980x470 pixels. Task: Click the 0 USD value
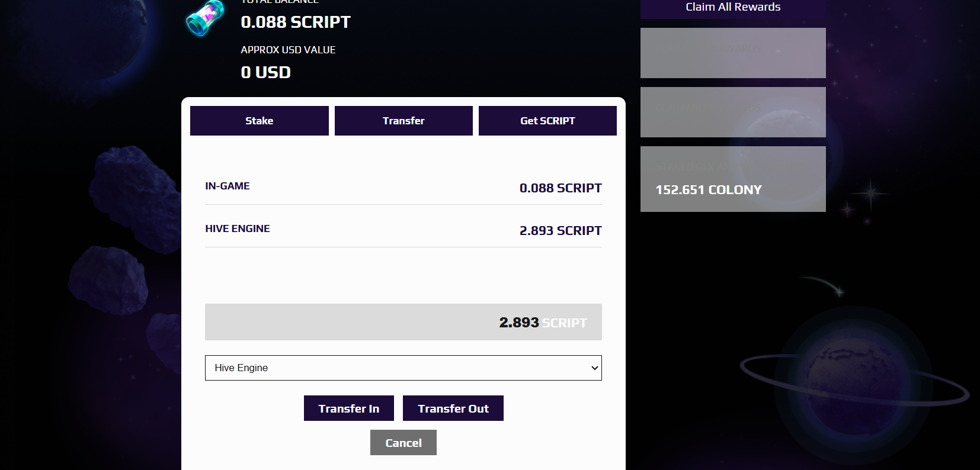click(x=265, y=72)
